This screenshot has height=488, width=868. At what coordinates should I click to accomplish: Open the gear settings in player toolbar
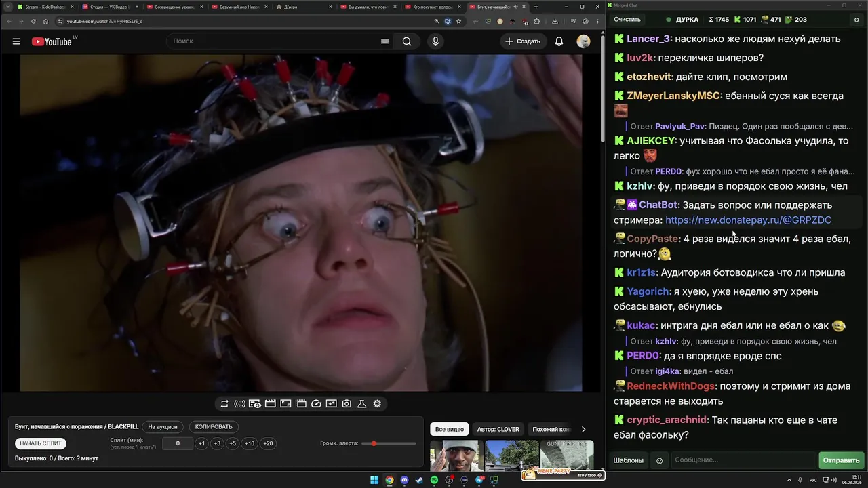(377, 404)
